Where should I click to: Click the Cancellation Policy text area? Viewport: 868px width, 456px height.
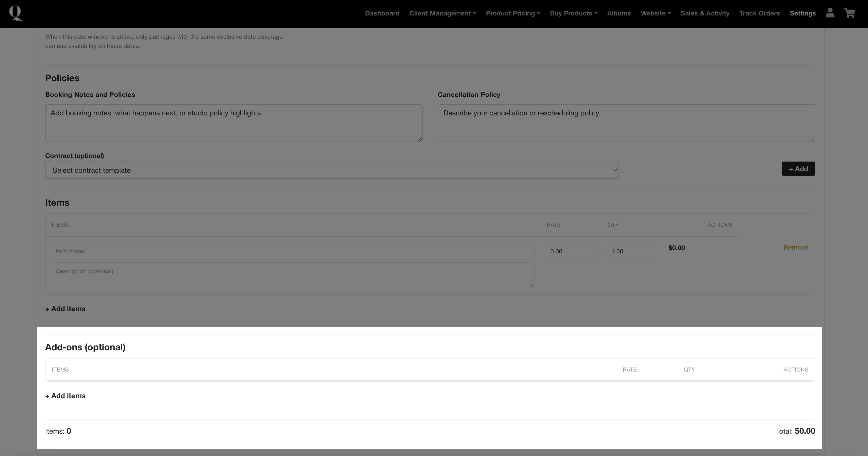[626, 123]
